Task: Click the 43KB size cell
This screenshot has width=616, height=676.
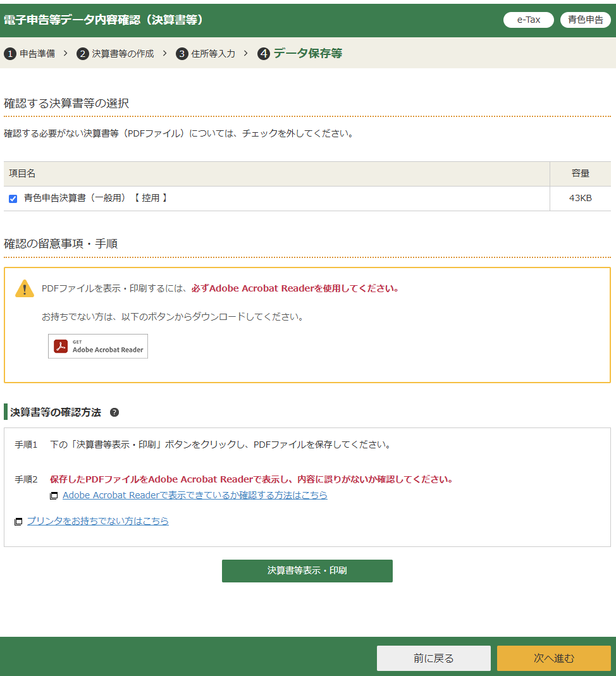Action: [580, 199]
